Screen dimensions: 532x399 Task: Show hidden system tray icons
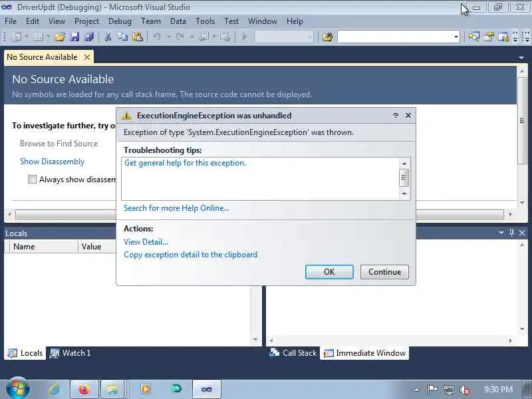(x=417, y=390)
